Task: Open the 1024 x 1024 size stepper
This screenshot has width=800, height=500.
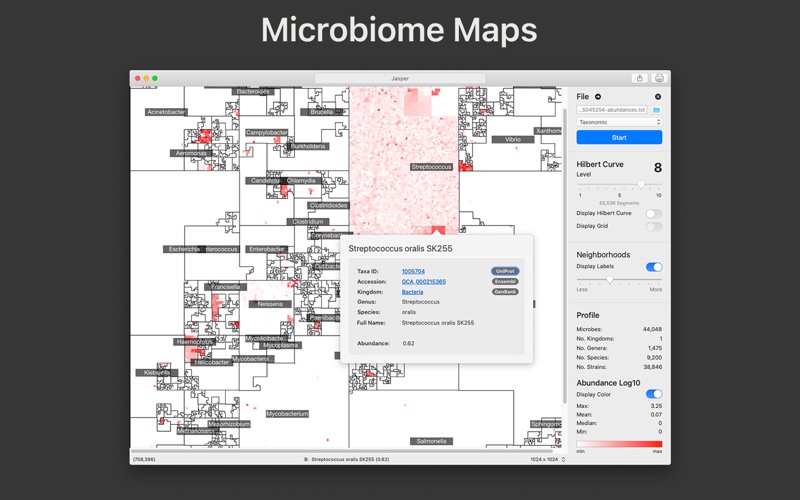Action: pyautogui.click(x=563, y=459)
